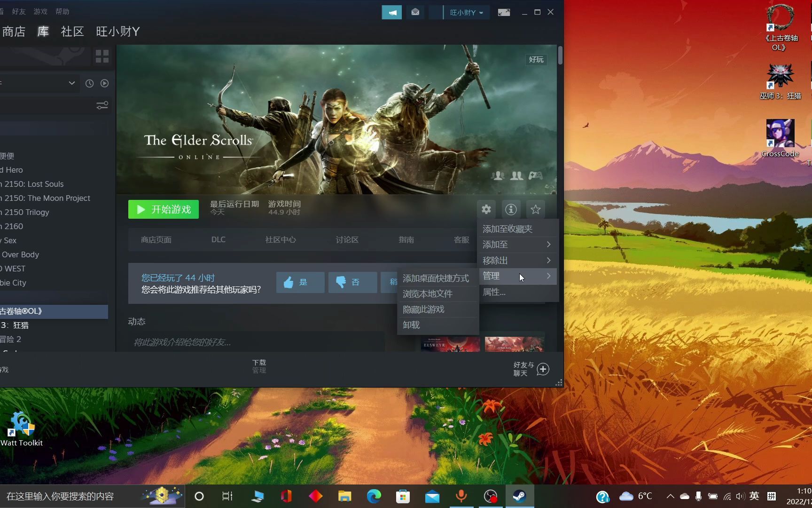
Task: Open the 社区 community tab
Action: click(72, 32)
